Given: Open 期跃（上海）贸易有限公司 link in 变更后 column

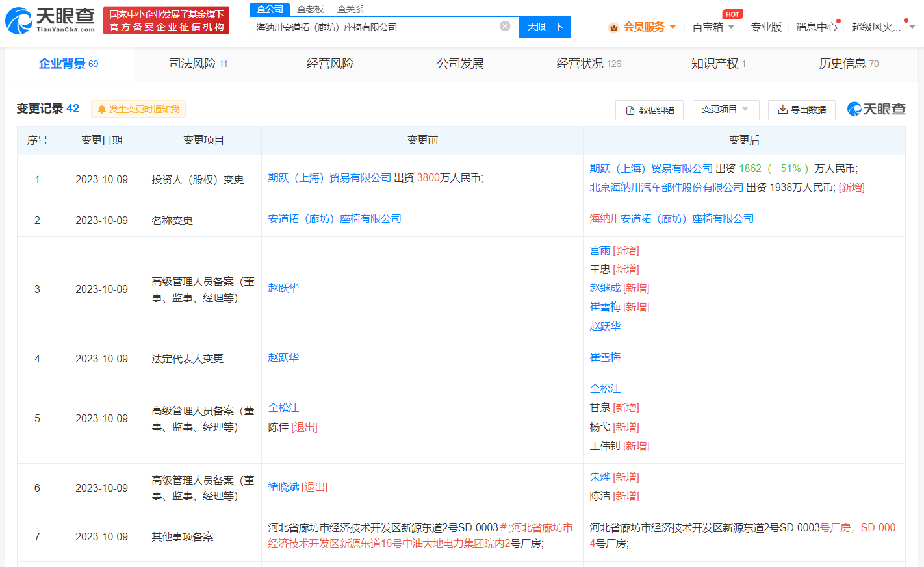Looking at the screenshot, I should pos(651,169).
